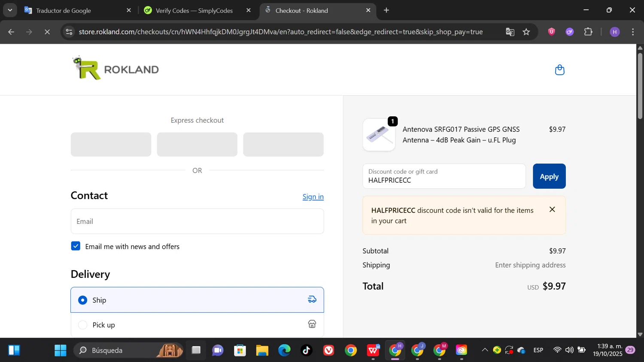644x362 pixels.
Task: Close the Traductor de Google tab
Action: click(129, 10)
